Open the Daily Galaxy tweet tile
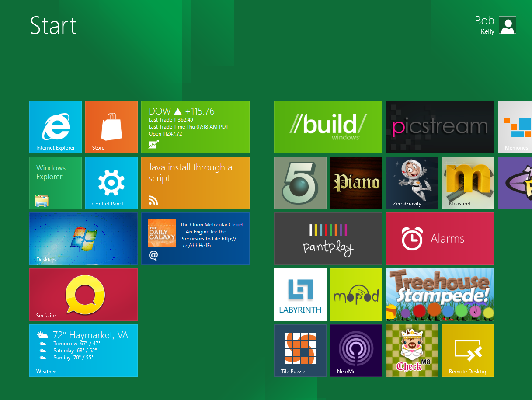This screenshot has height=400, width=532. click(x=195, y=239)
